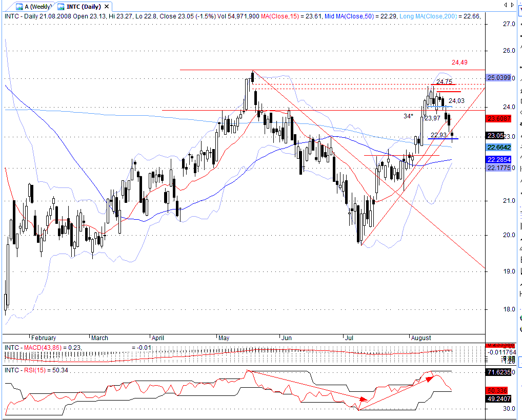Viewport: 522px width, 420px height.
Task: Click the black 23.05 last price marker
Action: [495, 136]
